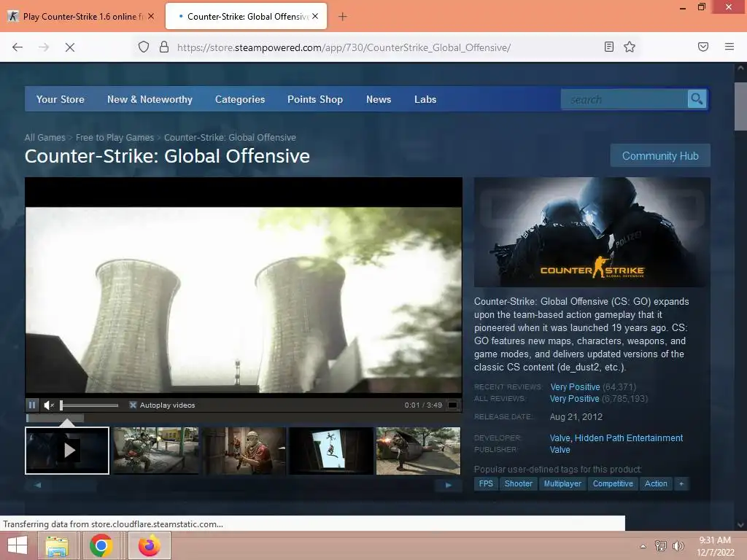Image resolution: width=747 pixels, height=560 pixels.
Task: Focus the Steam store search field
Action: point(624,99)
